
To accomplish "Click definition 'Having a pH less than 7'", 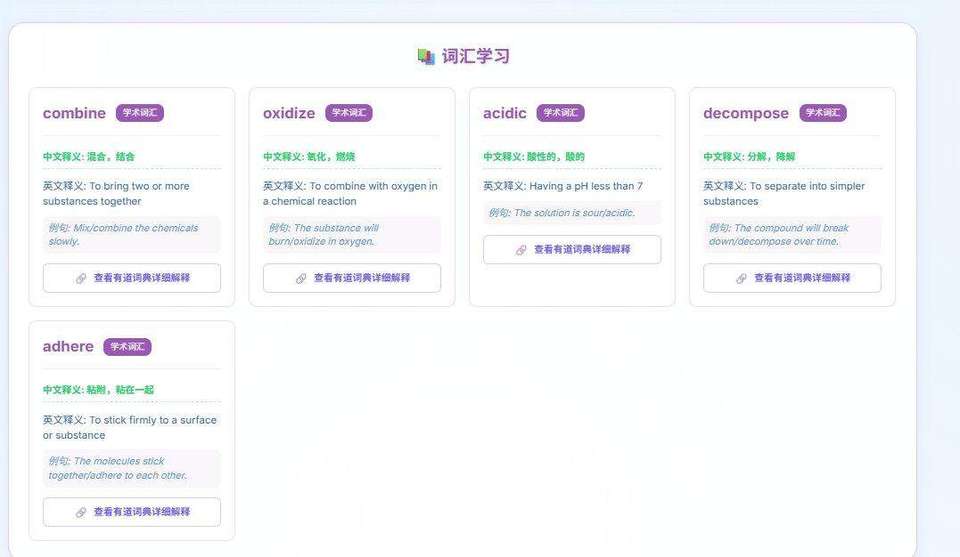I will tap(586, 186).
